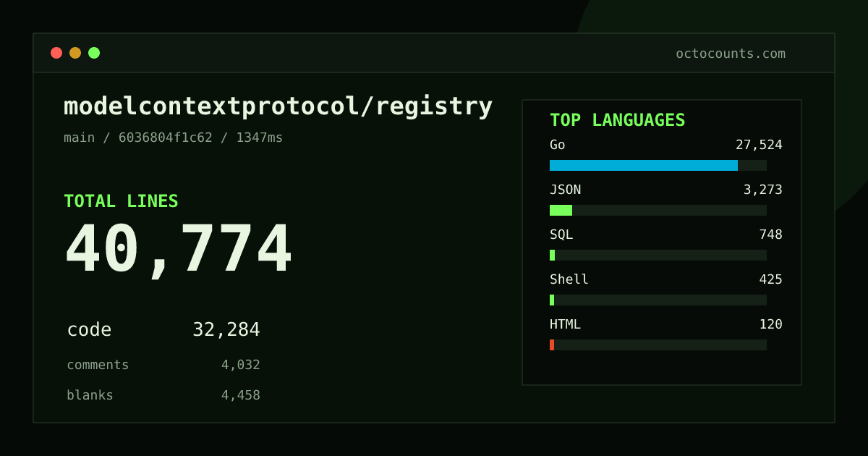The image size is (868, 456).
Task: Click the total count 40,774
Action: coord(179,250)
